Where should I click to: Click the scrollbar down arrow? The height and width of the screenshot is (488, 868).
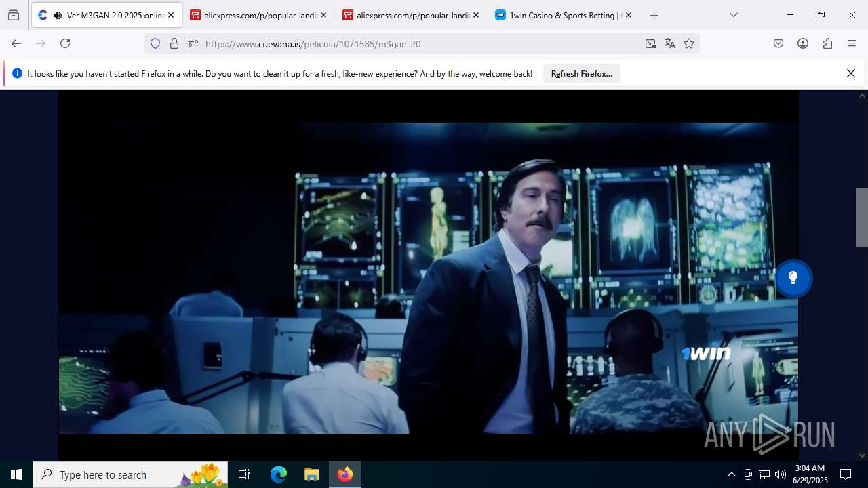tap(862, 455)
